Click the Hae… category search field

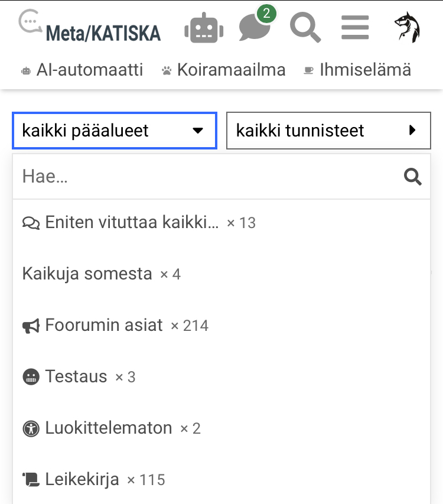[x=207, y=176]
